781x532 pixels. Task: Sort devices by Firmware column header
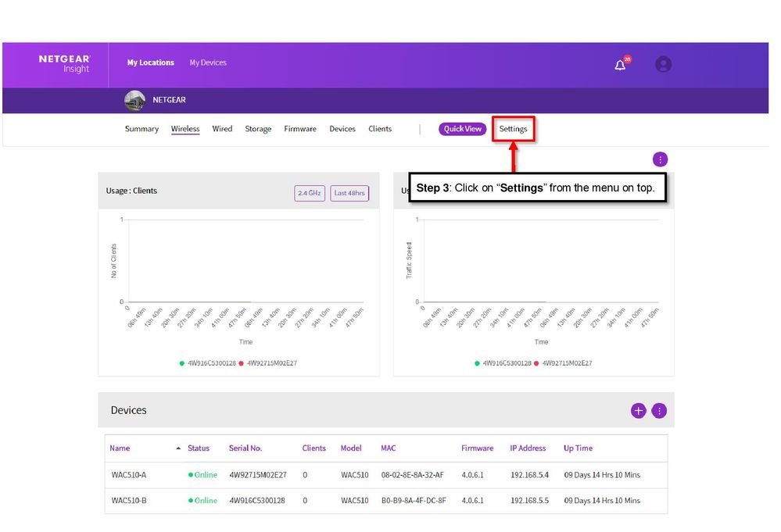tap(477, 448)
